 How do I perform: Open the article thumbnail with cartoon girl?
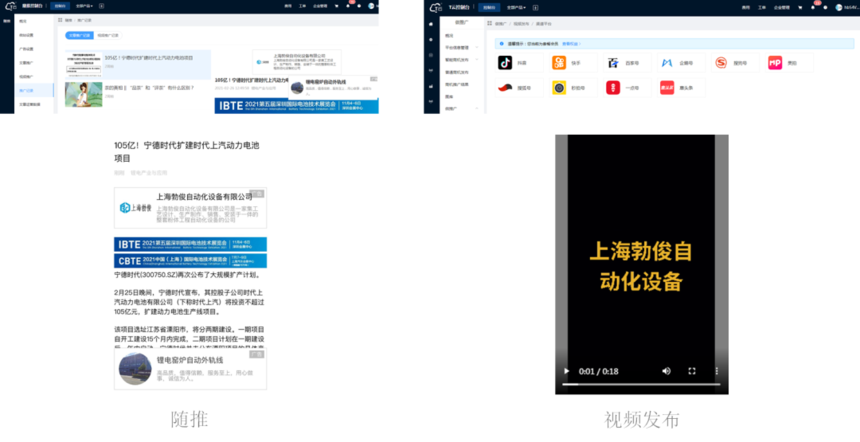point(83,94)
